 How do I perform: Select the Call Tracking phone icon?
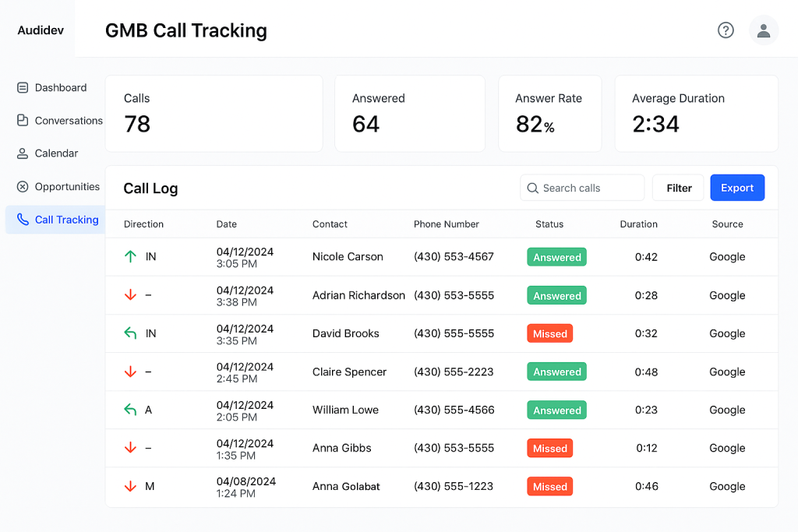click(21, 220)
